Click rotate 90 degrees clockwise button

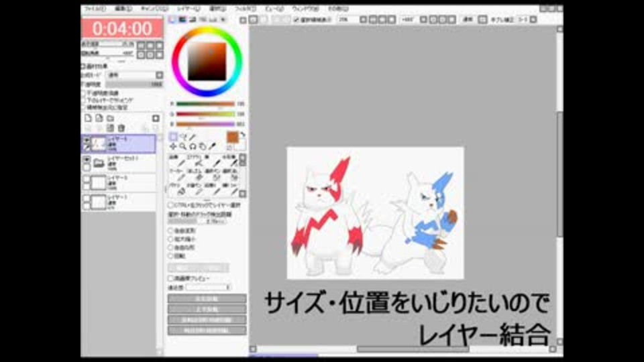coord(207,330)
